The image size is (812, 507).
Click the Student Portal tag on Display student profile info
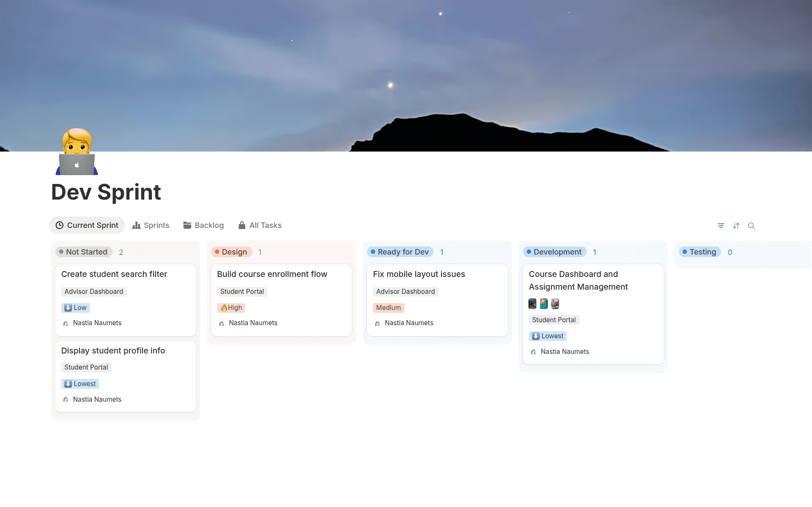[86, 367]
